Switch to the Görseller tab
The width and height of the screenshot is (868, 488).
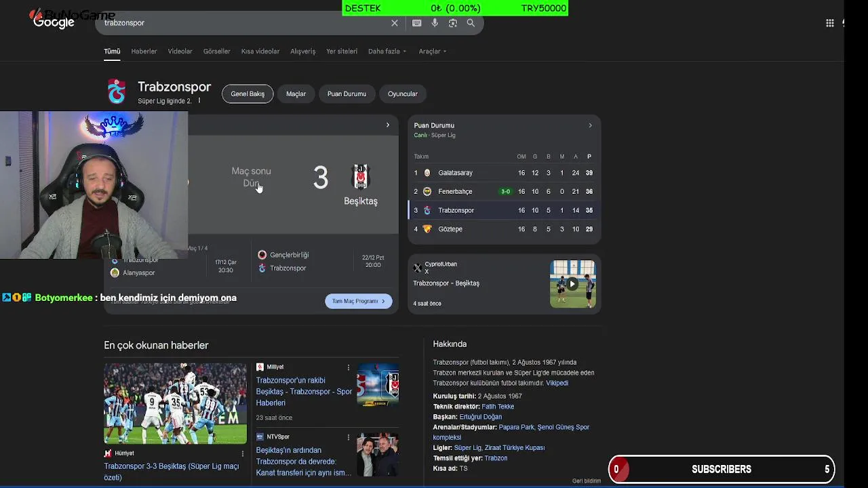217,52
